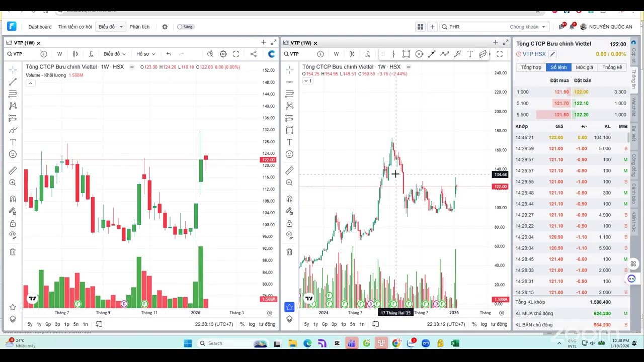Expand the Chứng khoán search category dropdown
Screen dimensions: 644x362
(x=528, y=27)
